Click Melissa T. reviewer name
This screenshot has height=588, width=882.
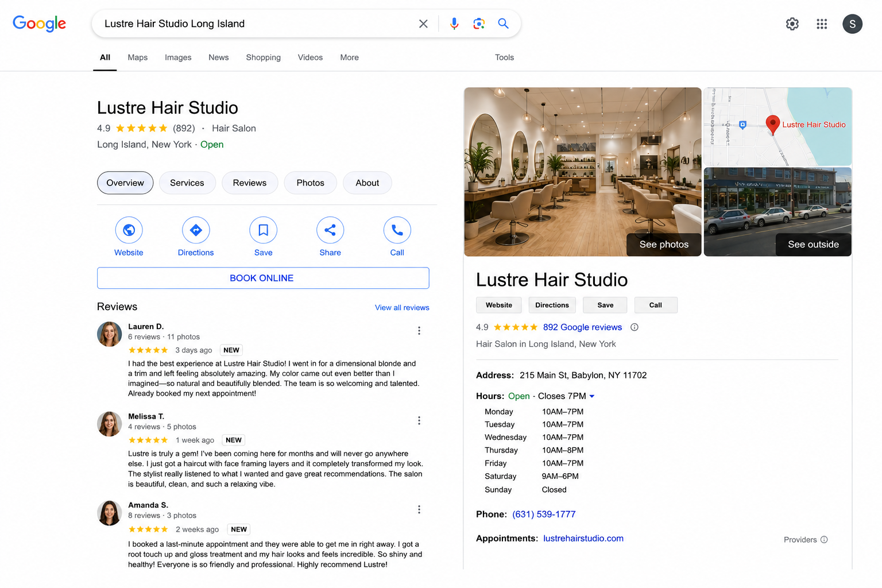[146, 416]
